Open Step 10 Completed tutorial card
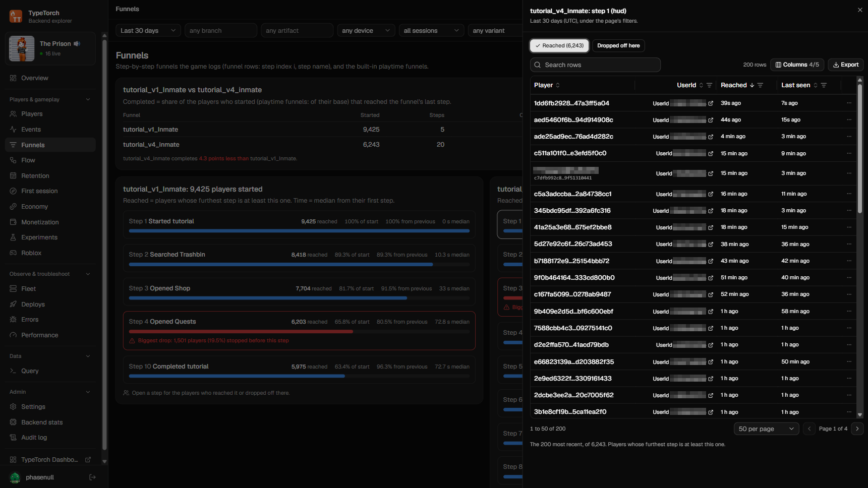The width and height of the screenshot is (868, 488). click(299, 370)
